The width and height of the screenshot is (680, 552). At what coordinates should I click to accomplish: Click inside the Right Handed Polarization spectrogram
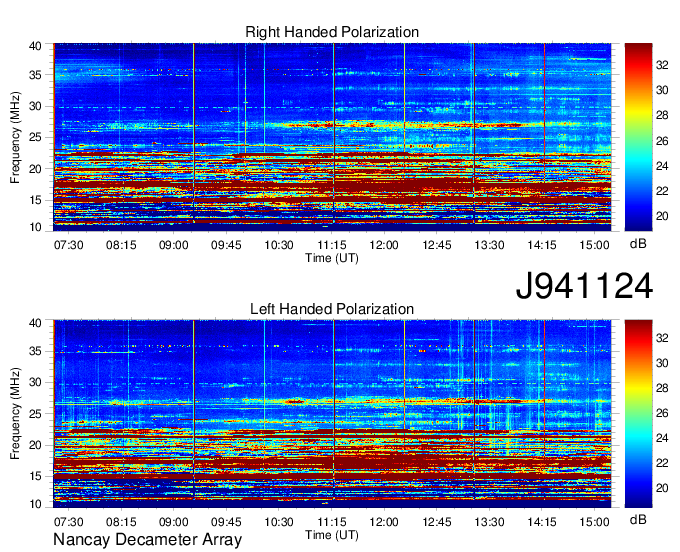332,137
